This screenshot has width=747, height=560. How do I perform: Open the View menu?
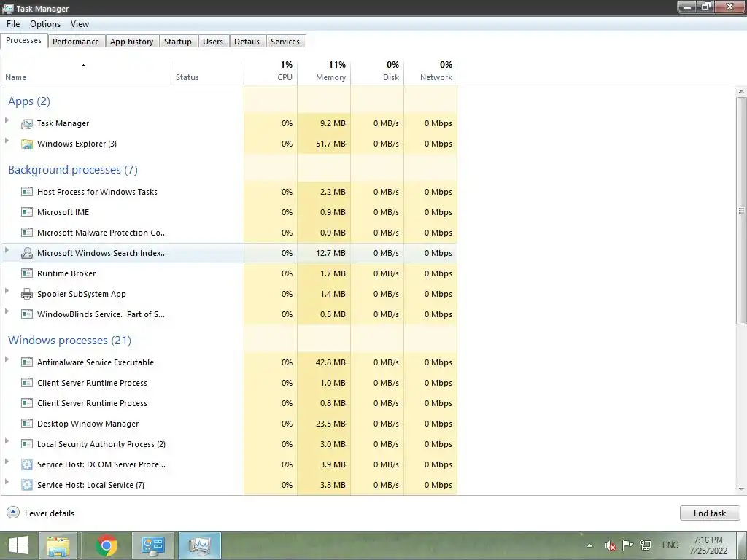pyautogui.click(x=80, y=24)
